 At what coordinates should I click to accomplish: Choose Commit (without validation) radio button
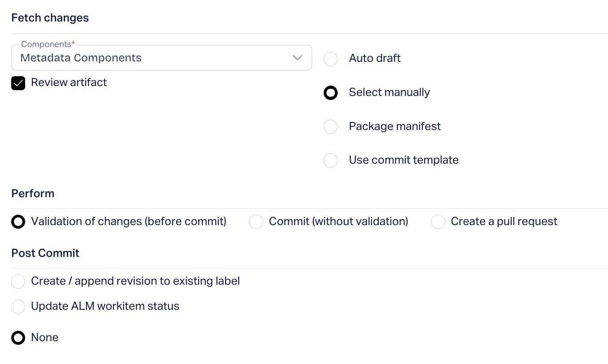click(256, 222)
